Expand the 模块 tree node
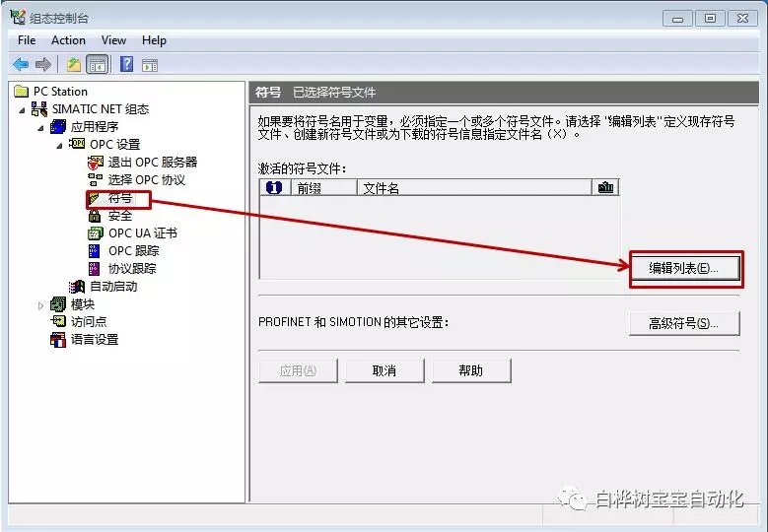The image size is (768, 532). point(41,304)
